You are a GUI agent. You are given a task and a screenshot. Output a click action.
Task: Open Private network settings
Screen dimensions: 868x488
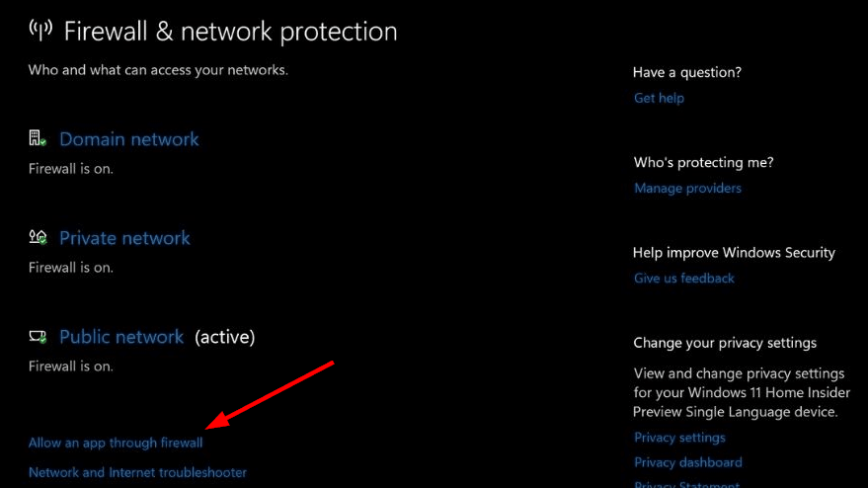[x=124, y=238]
